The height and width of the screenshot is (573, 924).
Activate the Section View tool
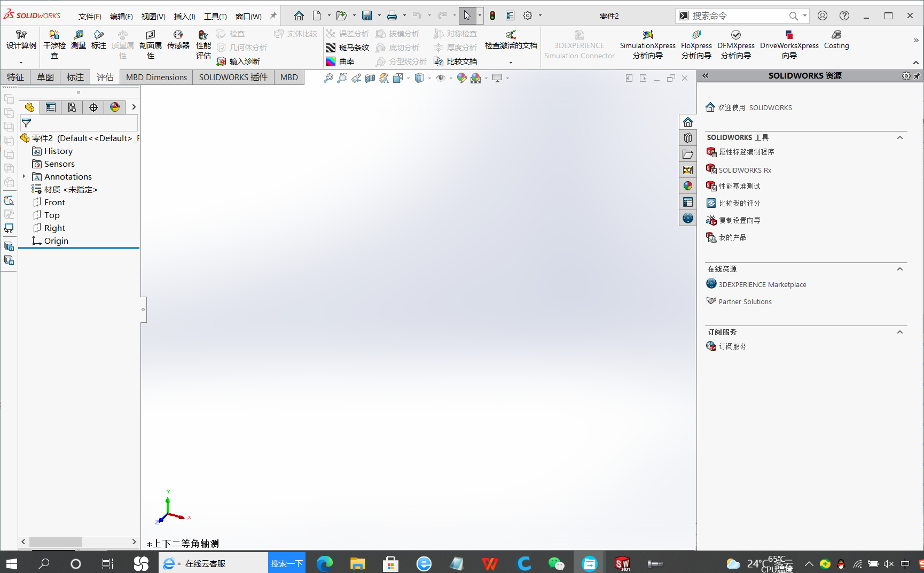click(370, 78)
